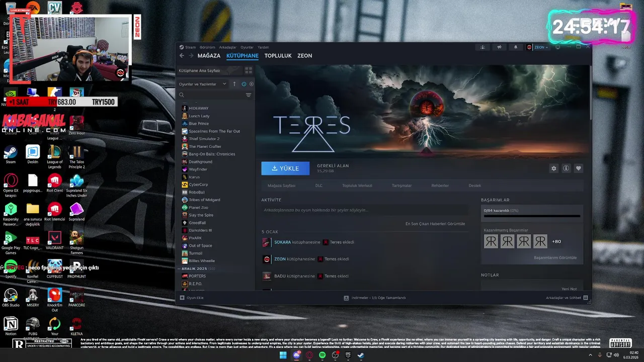Open the Arkadaşlar menu

coord(227,47)
